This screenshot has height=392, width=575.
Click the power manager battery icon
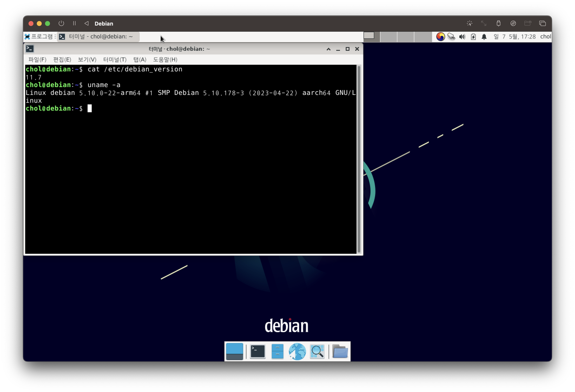pos(473,37)
